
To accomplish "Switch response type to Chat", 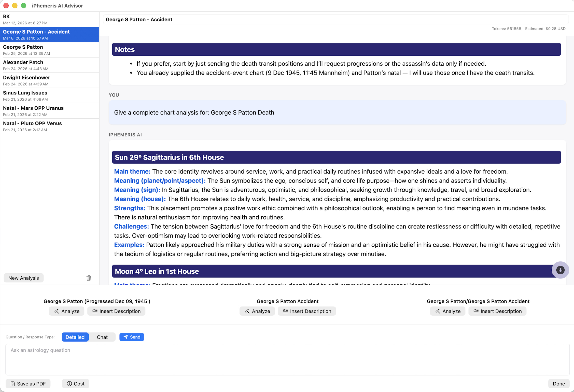I will pos(102,337).
